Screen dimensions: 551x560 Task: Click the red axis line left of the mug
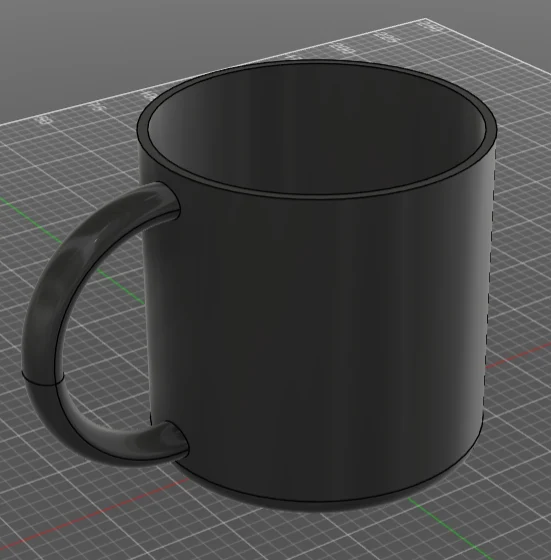[89, 520]
